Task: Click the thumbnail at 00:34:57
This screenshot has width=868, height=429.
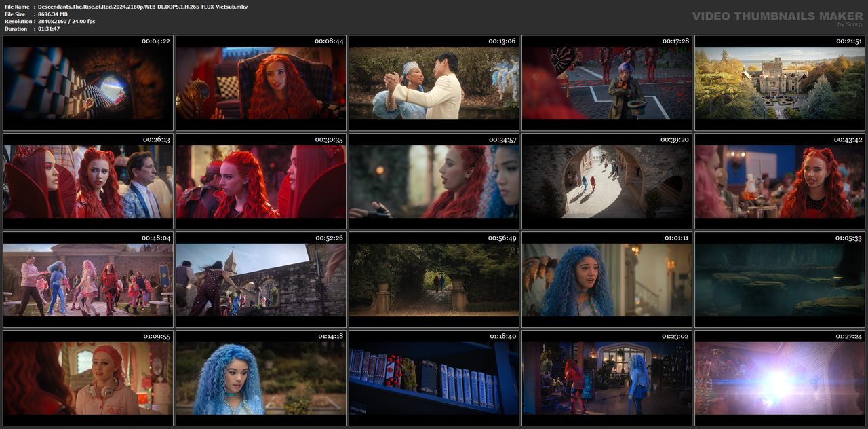Action: 434,181
